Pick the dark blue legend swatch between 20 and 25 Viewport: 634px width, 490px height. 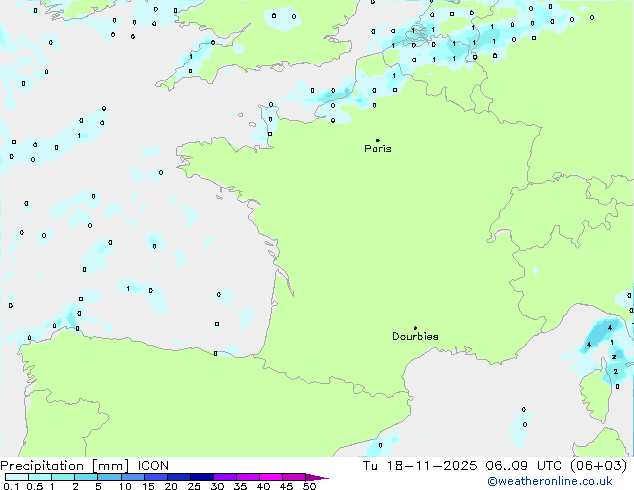click(x=179, y=477)
